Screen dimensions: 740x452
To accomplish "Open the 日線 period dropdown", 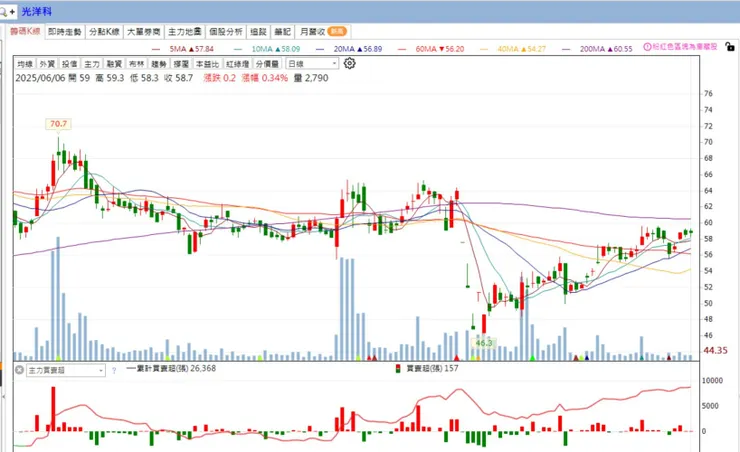I will coord(312,64).
